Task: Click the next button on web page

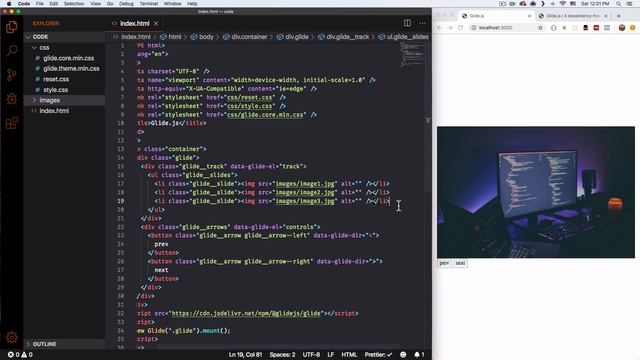Action: 460,263
